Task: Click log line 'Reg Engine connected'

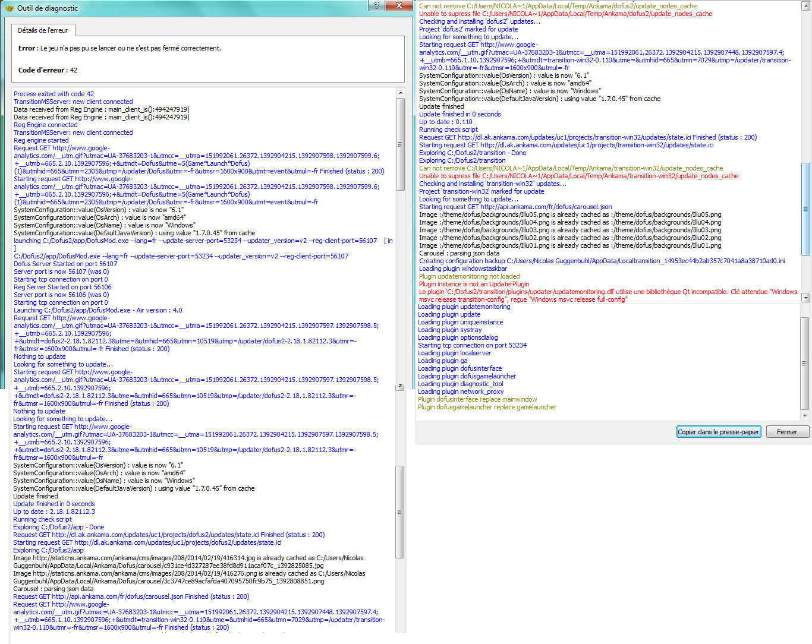Action: click(45, 125)
